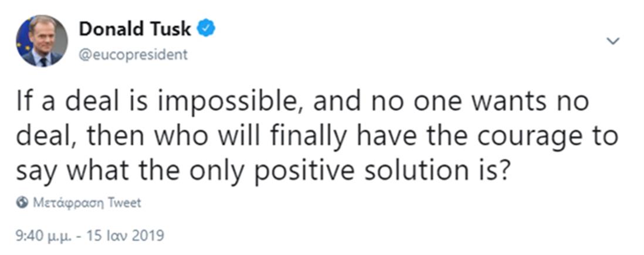Click the globe icon beside Μετάφραση Tweet
The width and height of the screenshot is (644, 255).
click(x=23, y=203)
